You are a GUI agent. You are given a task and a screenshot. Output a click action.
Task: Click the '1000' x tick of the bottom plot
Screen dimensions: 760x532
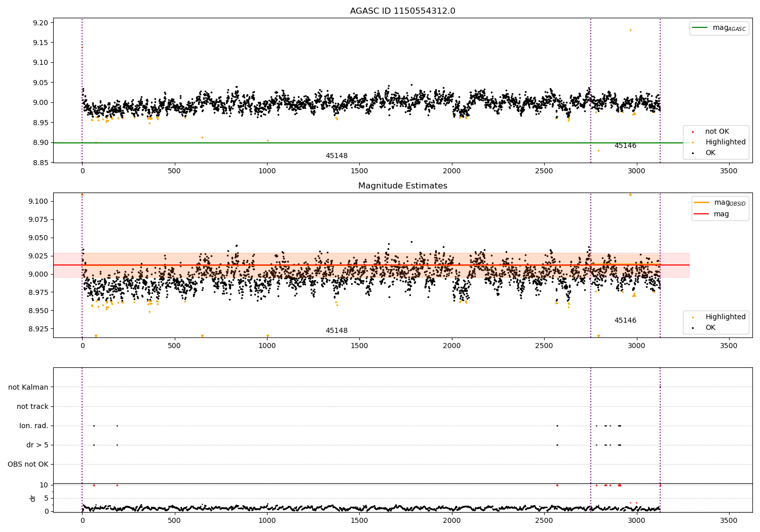point(267,520)
